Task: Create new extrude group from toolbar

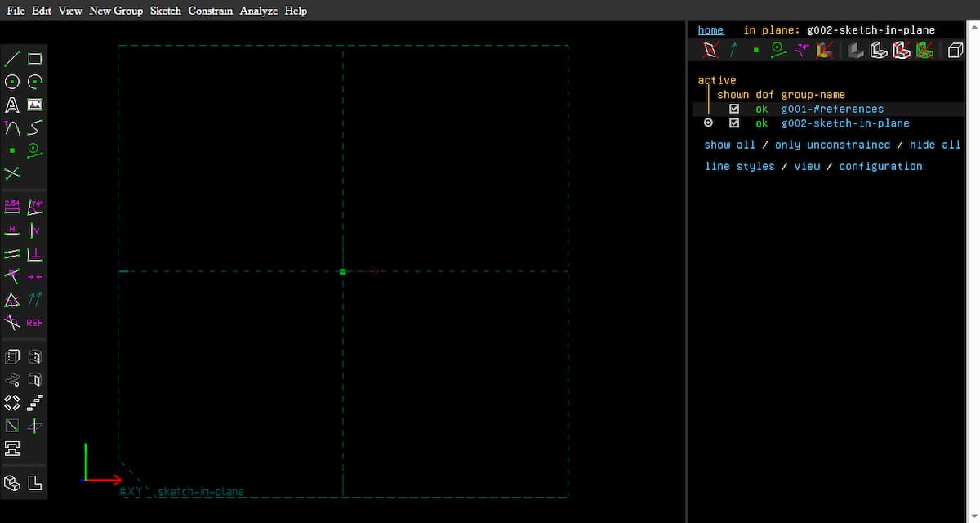Action: [x=12, y=356]
